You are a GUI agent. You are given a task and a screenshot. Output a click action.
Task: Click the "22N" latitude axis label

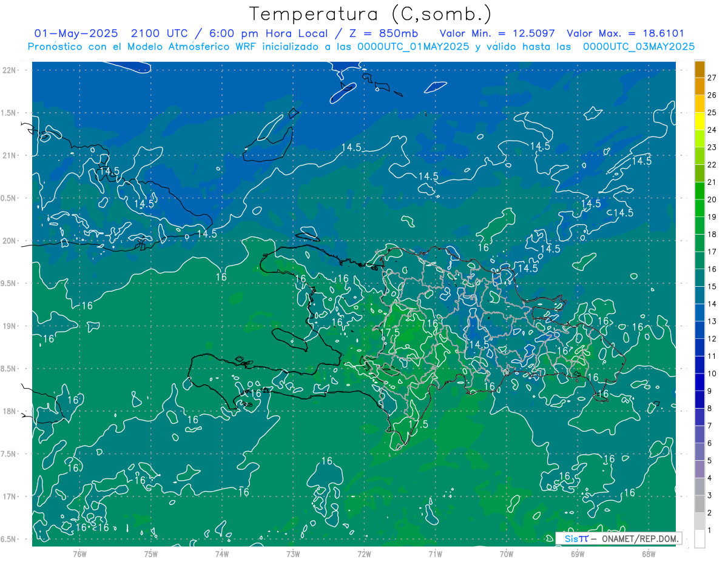(x=9, y=70)
